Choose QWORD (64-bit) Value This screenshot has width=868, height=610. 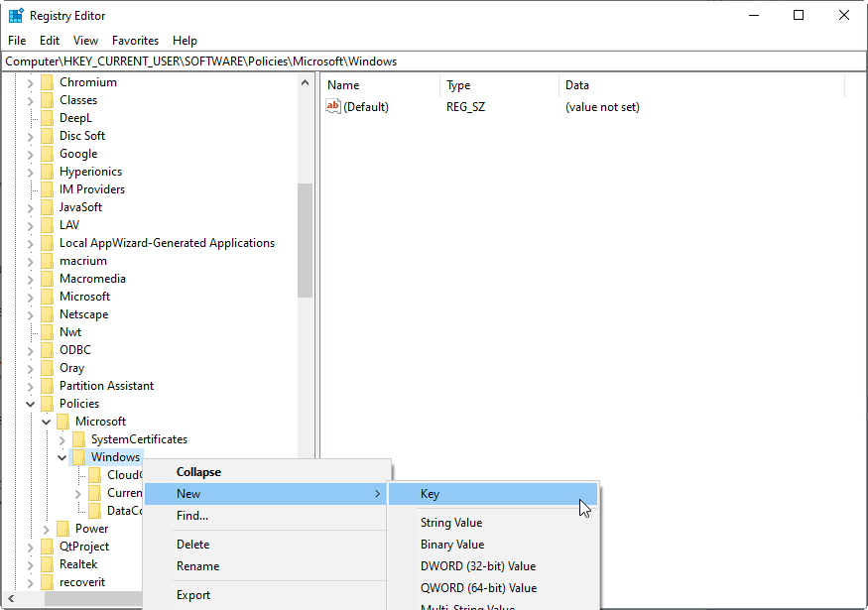[493, 588]
